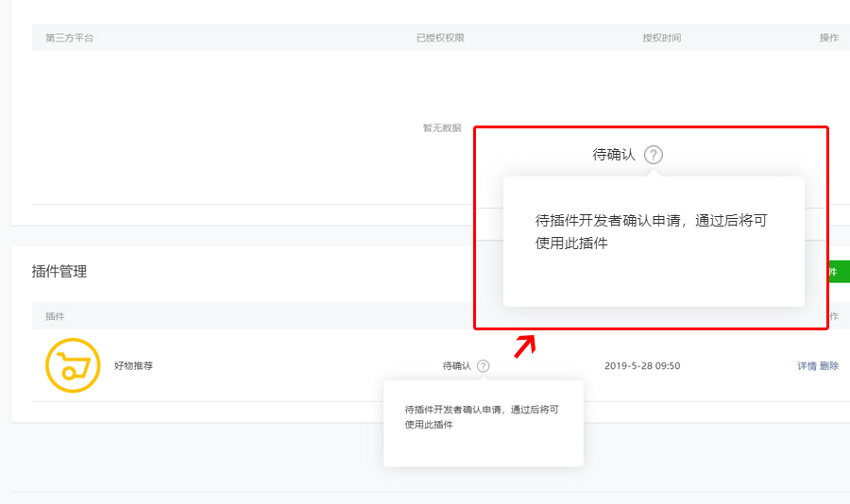
Task: Click the 已授权权限 column header
Action: (x=440, y=38)
